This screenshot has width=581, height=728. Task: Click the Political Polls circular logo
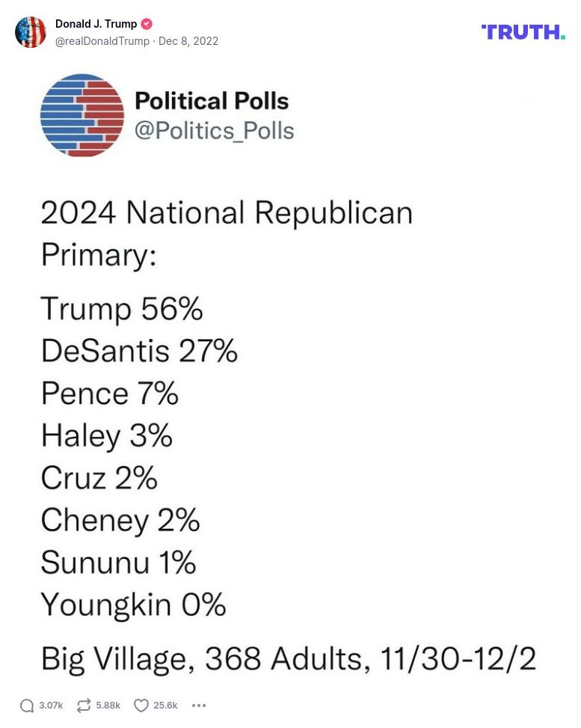coord(82,115)
